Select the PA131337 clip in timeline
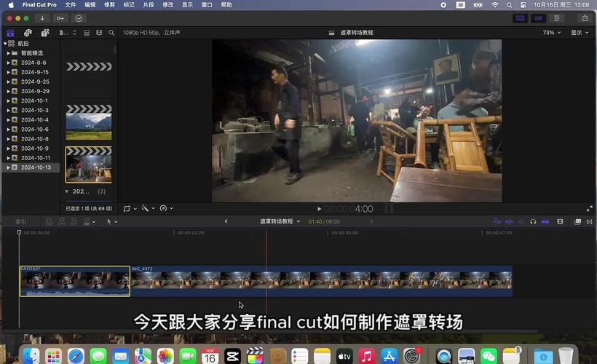This screenshot has height=364, width=597. click(74, 281)
